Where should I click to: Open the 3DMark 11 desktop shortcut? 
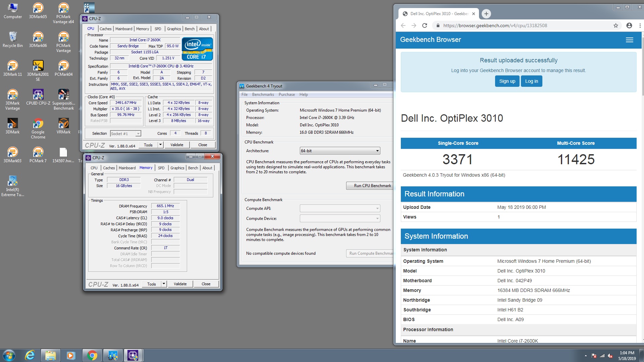pos(12,68)
